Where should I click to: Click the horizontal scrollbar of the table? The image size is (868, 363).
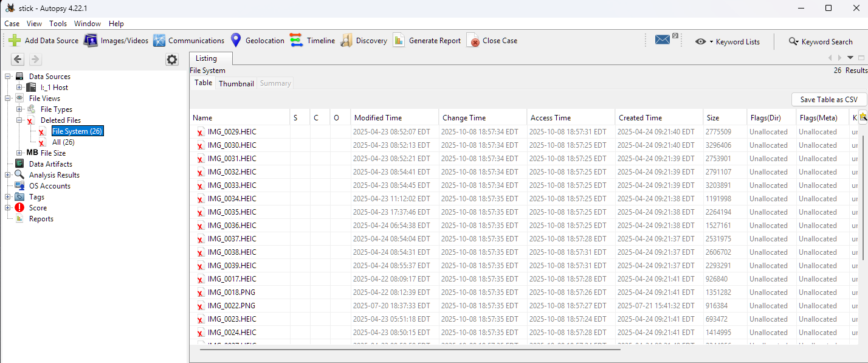410,349
